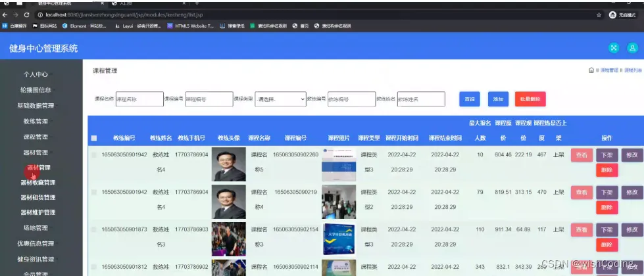Open coach avatar in 课程名称5 row

(229, 164)
